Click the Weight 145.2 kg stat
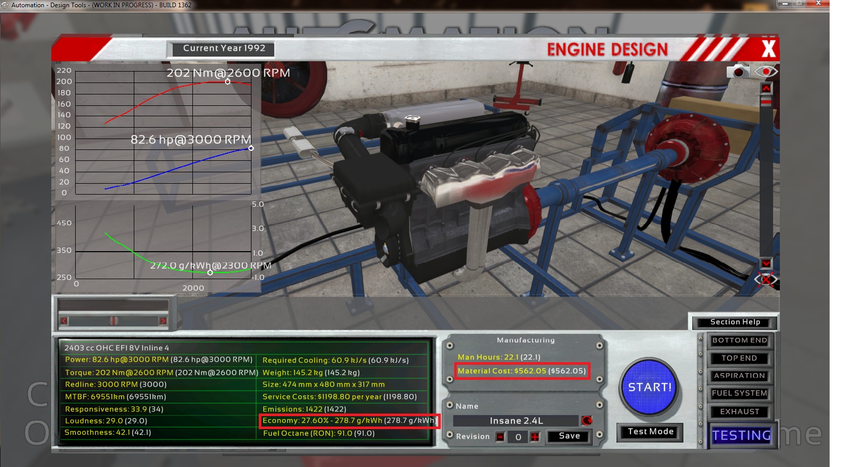Viewport: 868px width, 467px height. [311, 373]
